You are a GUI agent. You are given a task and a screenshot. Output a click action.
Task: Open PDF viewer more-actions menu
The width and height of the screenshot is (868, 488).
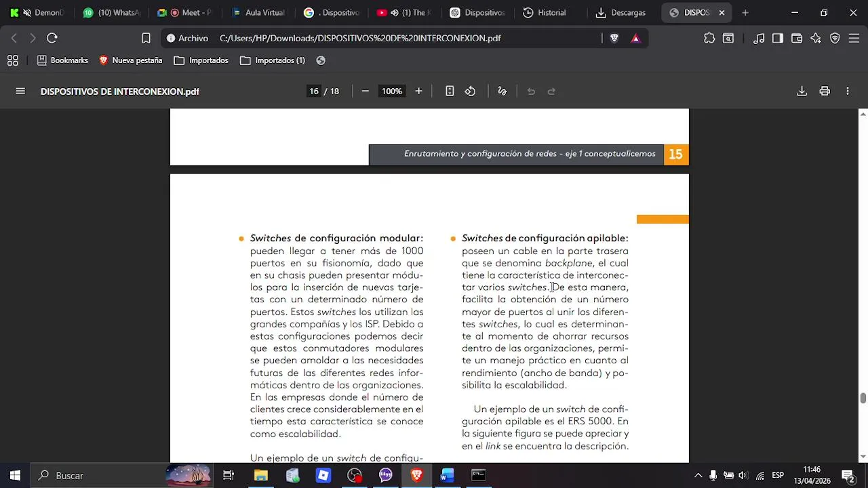coord(848,91)
